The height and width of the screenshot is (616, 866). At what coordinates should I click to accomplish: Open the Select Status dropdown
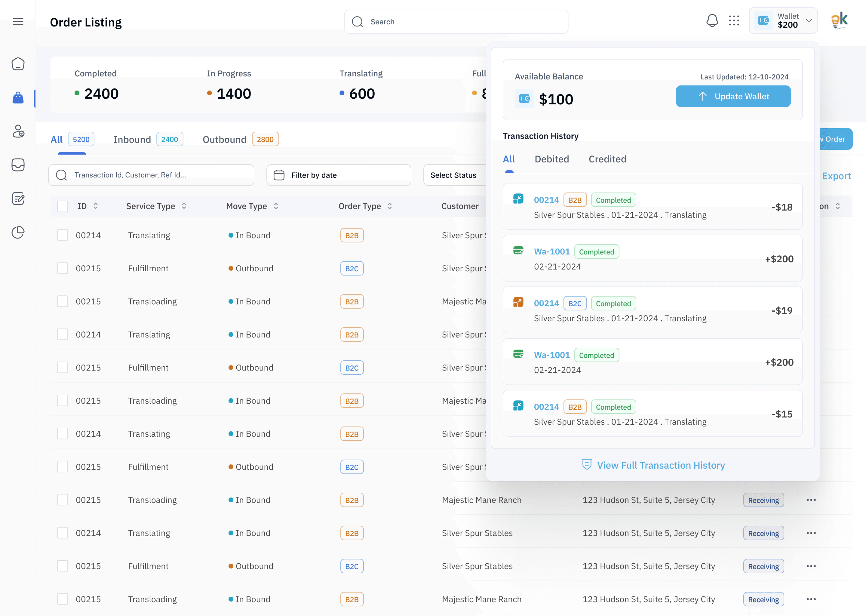pos(455,175)
